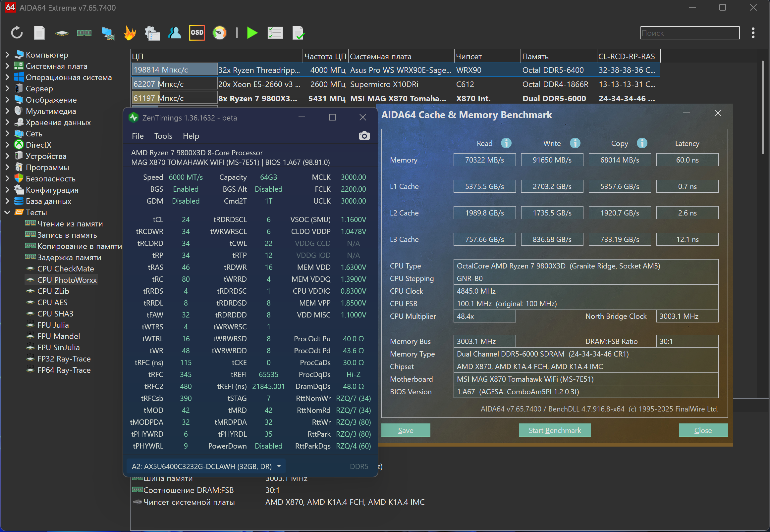The height and width of the screenshot is (532, 770).
Task: Click the Refresh toolbar icon
Action: click(17, 33)
